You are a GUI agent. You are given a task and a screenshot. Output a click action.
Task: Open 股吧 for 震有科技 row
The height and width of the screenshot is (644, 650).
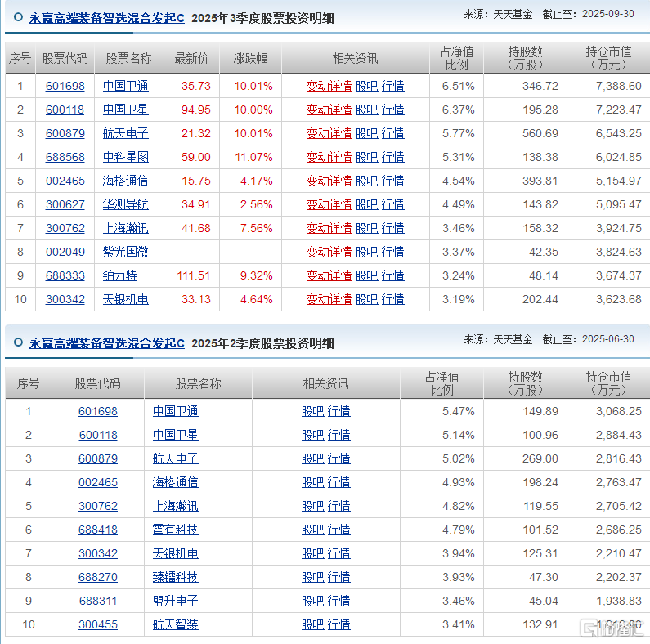313,530
